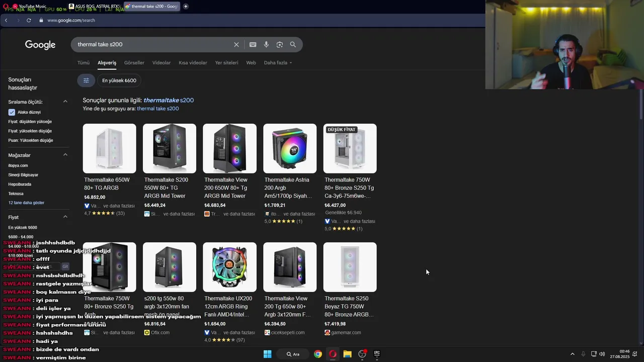Open Thermaltake View 200 650W listing

click(226, 188)
